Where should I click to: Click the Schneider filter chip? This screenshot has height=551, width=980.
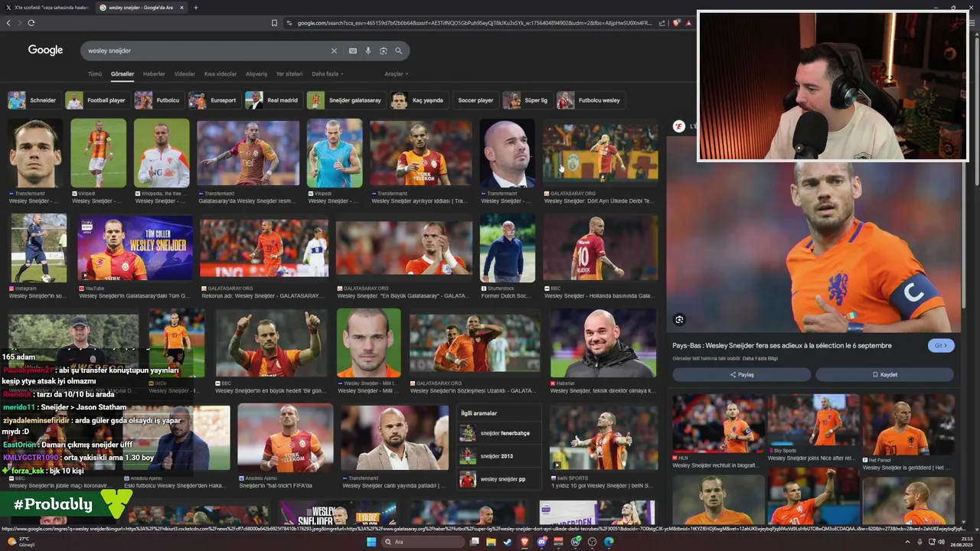click(34, 100)
